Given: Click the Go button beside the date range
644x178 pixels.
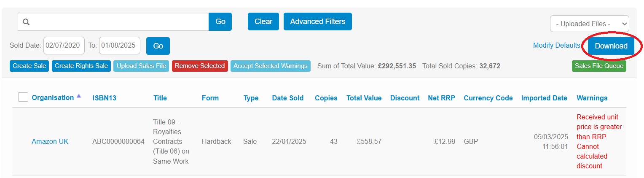Looking at the screenshot, I should point(158,46).
